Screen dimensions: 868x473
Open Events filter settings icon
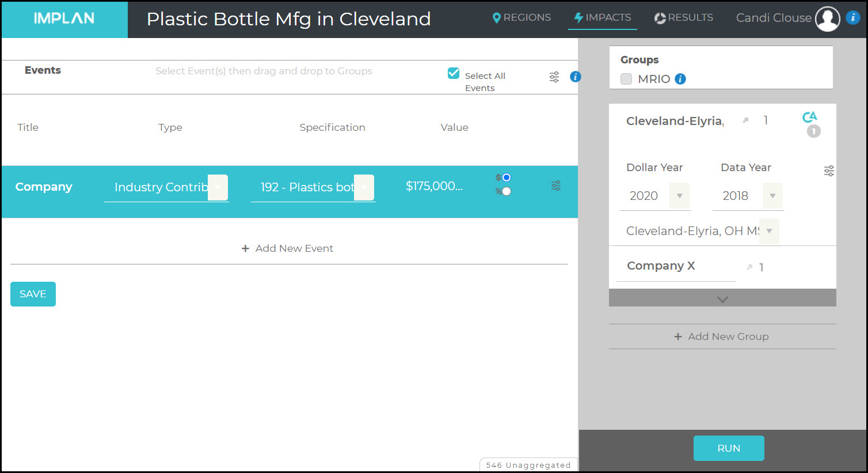554,77
